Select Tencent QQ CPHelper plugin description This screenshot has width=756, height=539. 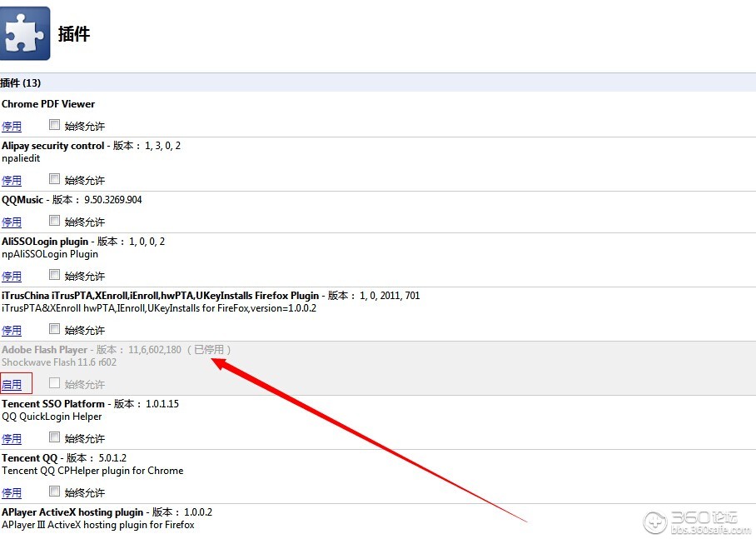(x=92, y=470)
